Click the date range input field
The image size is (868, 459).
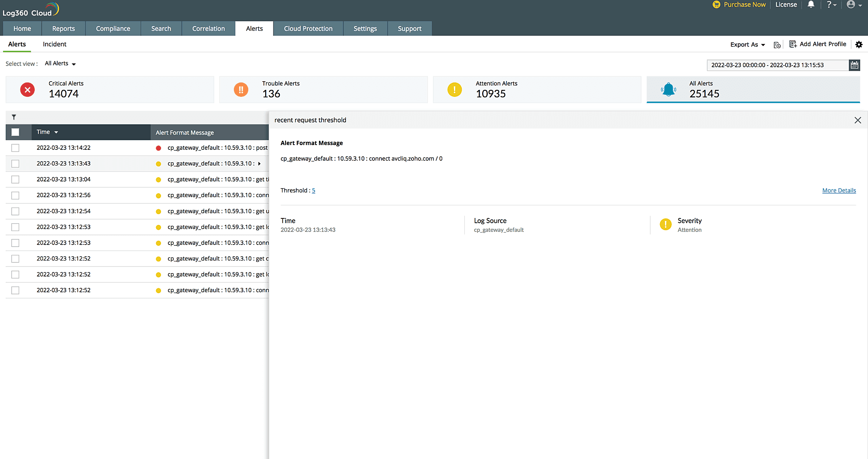tap(777, 65)
